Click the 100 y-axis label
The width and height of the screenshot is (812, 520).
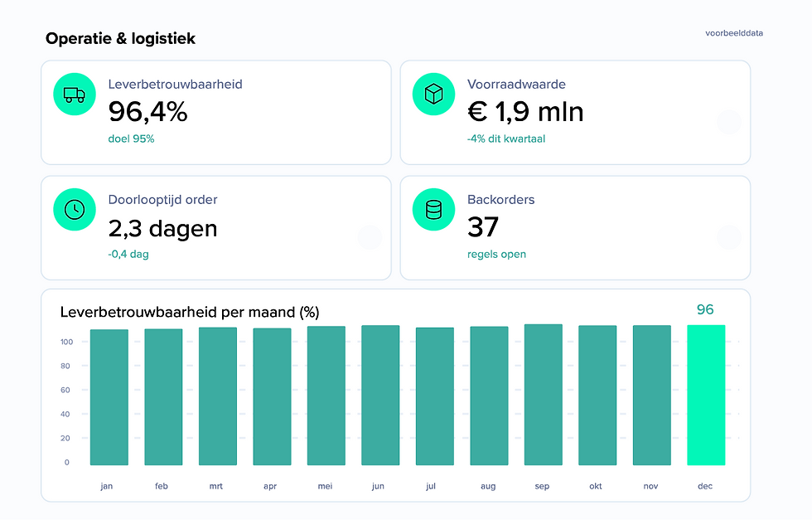pyautogui.click(x=67, y=342)
